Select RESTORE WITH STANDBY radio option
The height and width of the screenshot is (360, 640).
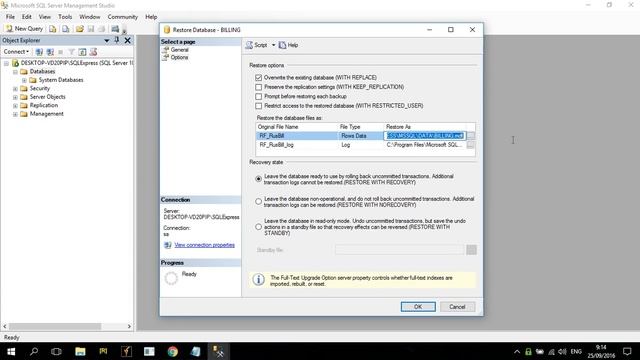coord(258,227)
